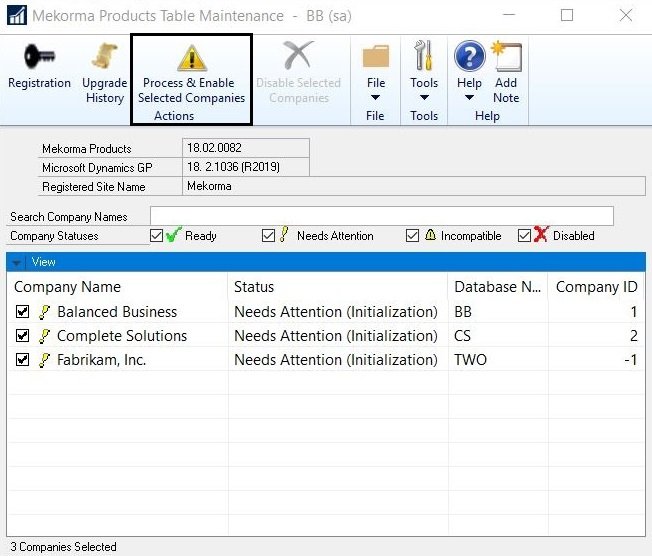Viewport: 652px width, 556px height.
Task: Select the Fabrikam, Inc. company name
Action: [101, 360]
